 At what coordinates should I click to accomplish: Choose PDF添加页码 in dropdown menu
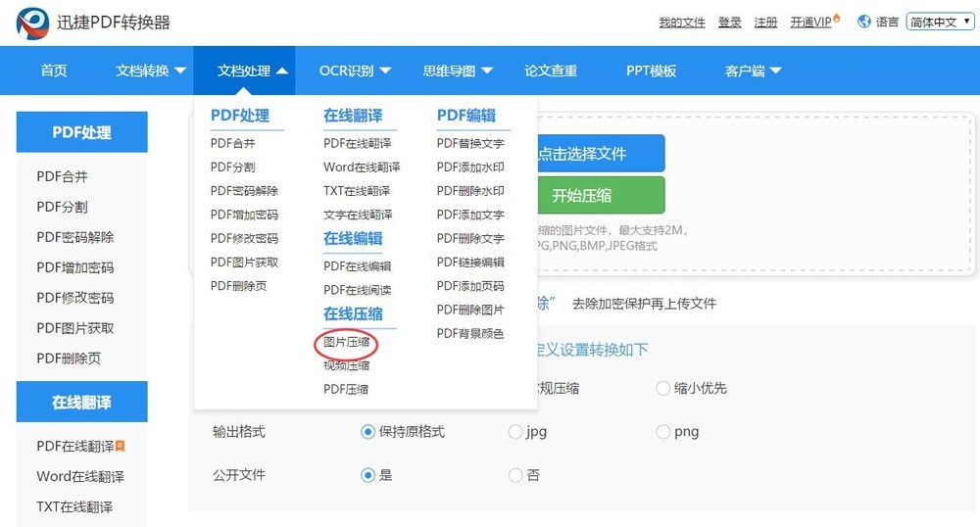click(x=470, y=286)
